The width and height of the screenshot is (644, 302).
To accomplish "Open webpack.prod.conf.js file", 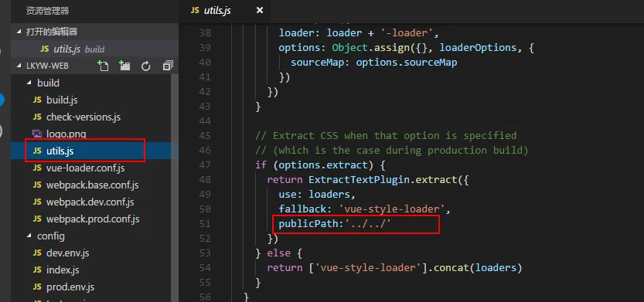I will [x=93, y=219].
